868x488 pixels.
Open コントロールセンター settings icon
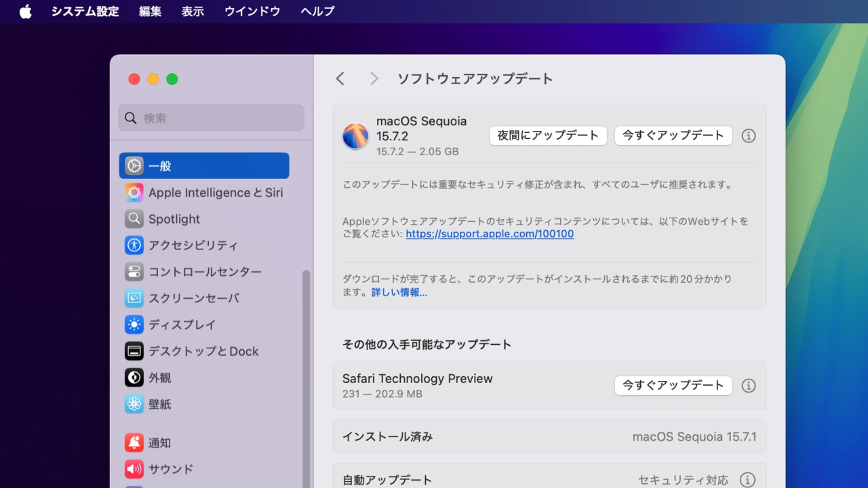[x=134, y=272]
